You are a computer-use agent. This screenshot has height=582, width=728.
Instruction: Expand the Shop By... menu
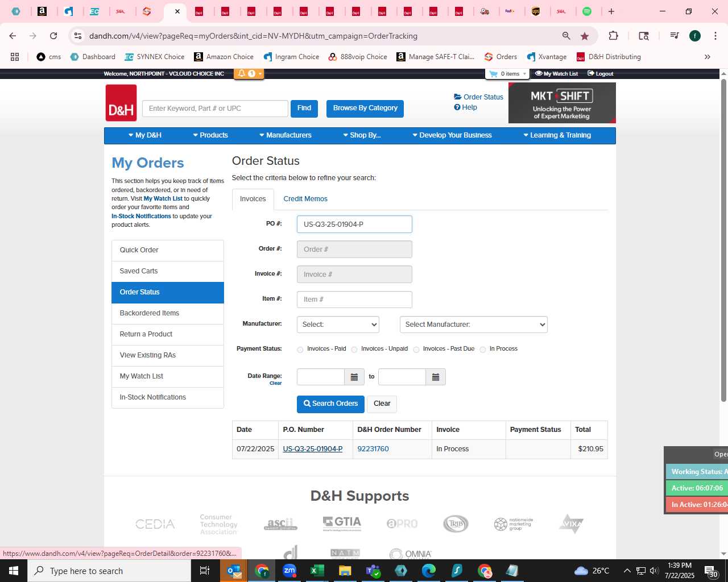point(362,135)
